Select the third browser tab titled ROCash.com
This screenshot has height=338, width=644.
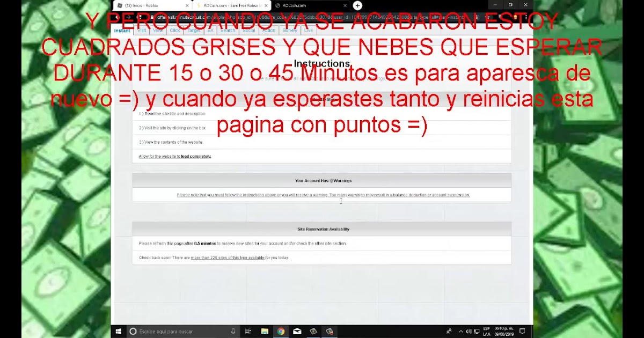pyautogui.click(x=311, y=5)
